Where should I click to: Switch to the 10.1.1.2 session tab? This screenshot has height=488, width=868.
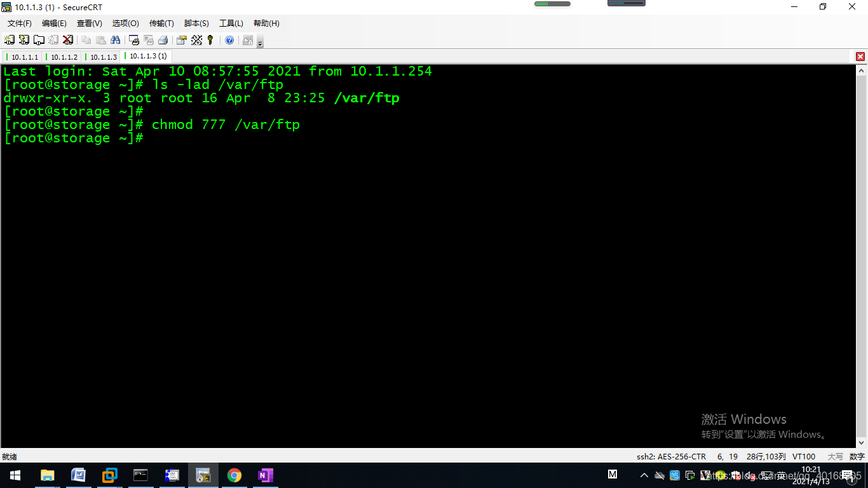click(x=62, y=57)
